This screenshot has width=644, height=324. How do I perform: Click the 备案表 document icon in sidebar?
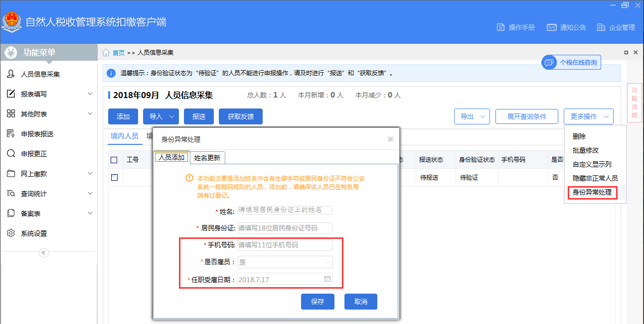[10, 214]
